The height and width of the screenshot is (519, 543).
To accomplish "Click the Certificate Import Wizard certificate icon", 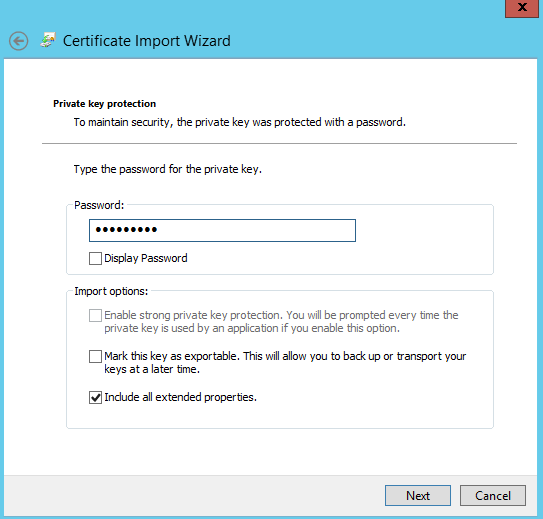I will click(x=48, y=40).
